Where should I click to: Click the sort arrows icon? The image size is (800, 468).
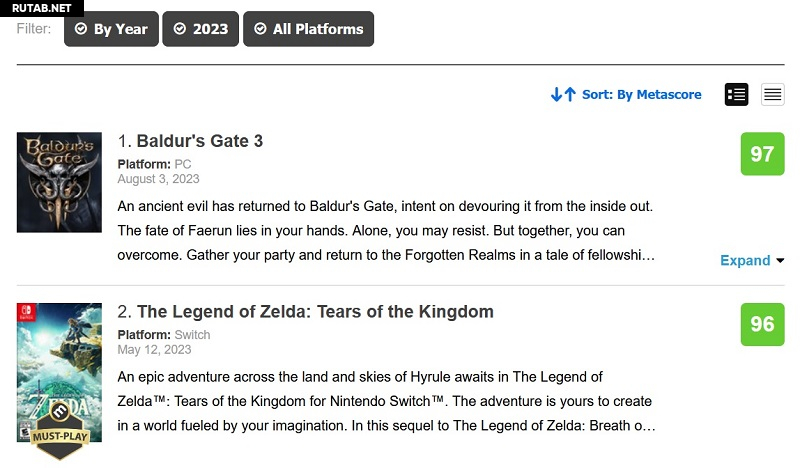(563, 94)
